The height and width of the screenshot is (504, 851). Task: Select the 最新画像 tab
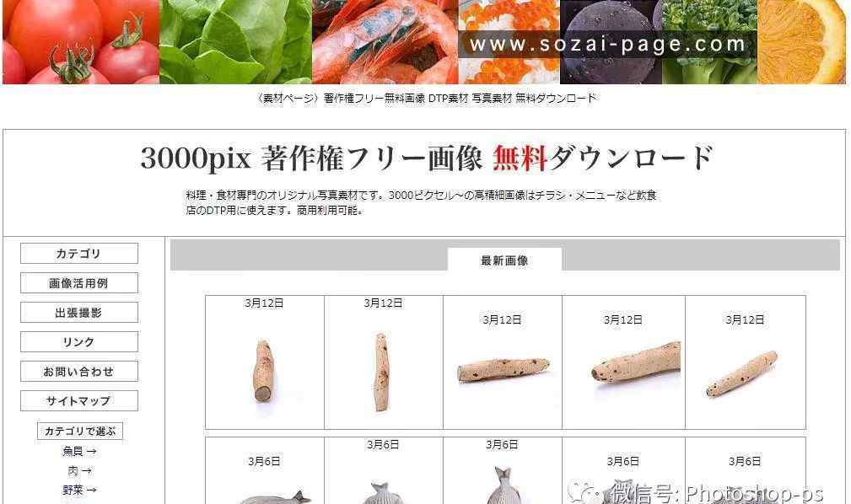click(504, 260)
